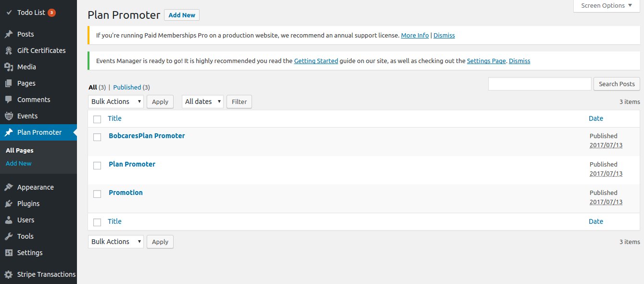Switch to the Published filter view
644x284 pixels.
point(127,88)
